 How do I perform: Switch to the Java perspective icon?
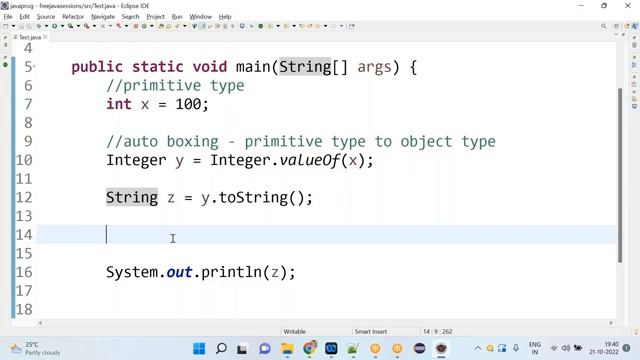click(635, 26)
